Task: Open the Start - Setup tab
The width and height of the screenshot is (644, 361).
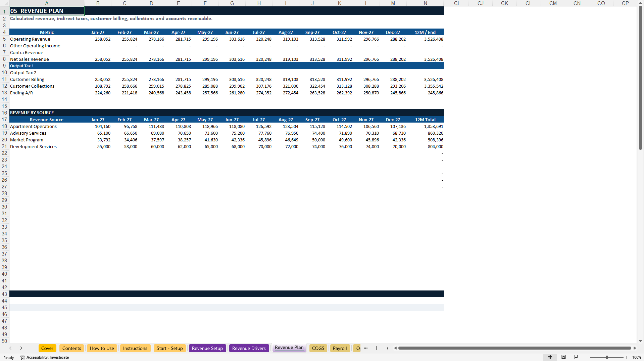Action: click(x=169, y=348)
